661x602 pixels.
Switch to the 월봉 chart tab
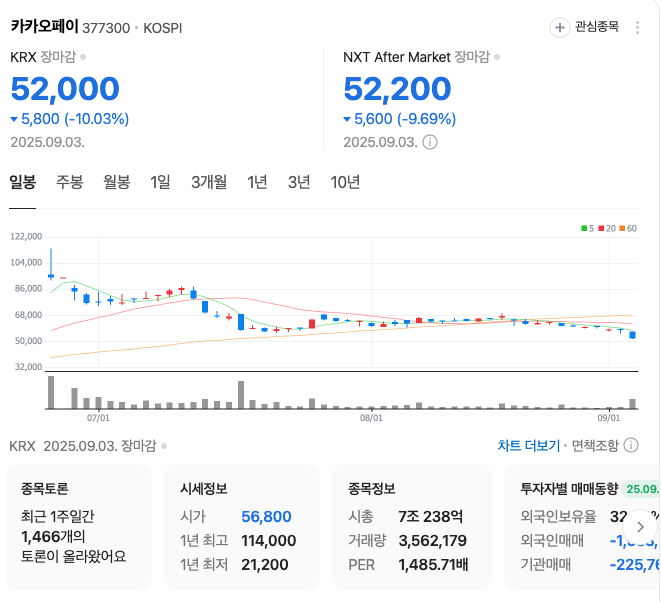(x=117, y=183)
